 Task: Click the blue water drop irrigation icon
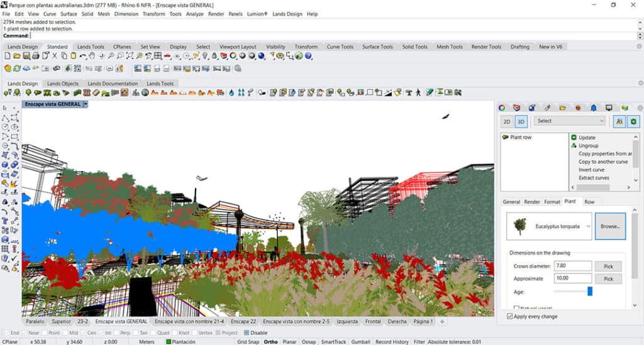pos(231,92)
